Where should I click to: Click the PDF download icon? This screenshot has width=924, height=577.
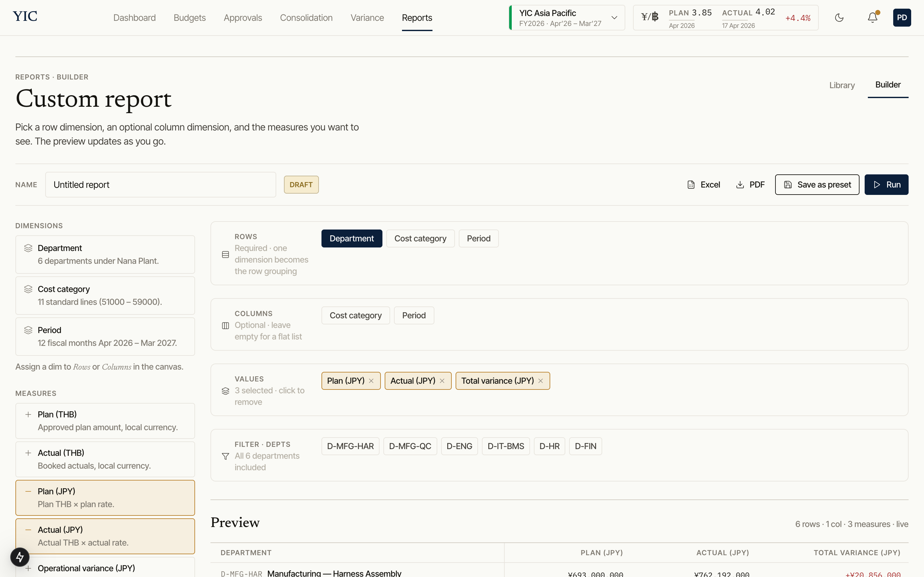pyautogui.click(x=740, y=184)
